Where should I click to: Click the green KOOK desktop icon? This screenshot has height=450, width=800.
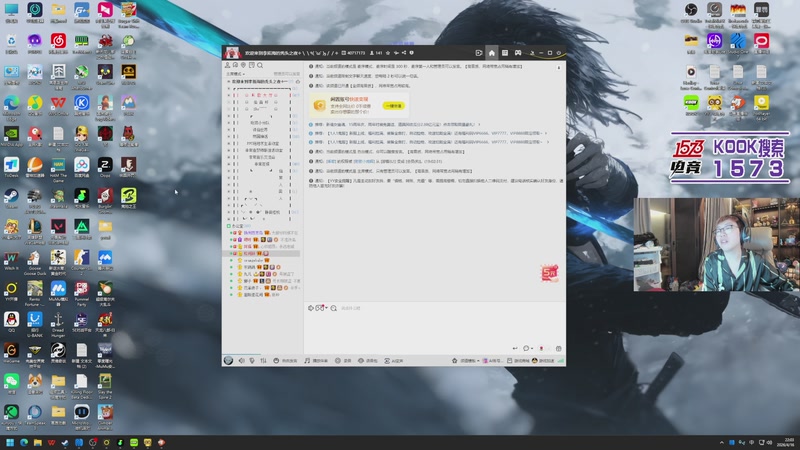[x=691, y=105]
